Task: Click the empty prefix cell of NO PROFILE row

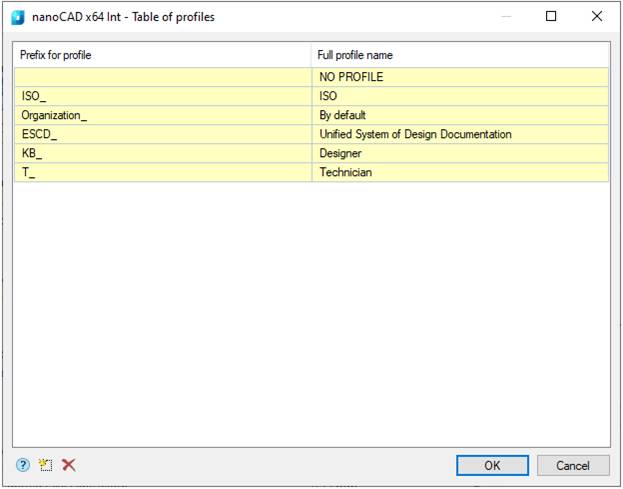Action: (163, 77)
